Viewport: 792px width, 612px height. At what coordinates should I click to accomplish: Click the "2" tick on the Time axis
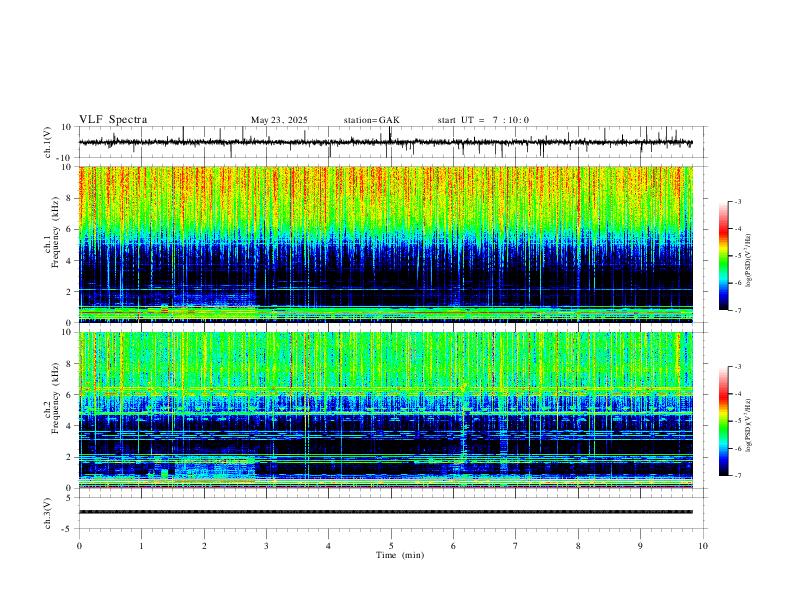point(204,546)
